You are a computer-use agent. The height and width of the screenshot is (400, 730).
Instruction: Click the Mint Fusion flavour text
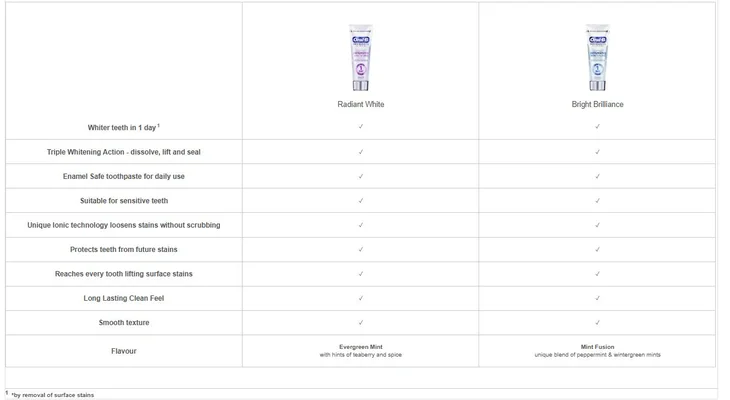(x=597, y=347)
